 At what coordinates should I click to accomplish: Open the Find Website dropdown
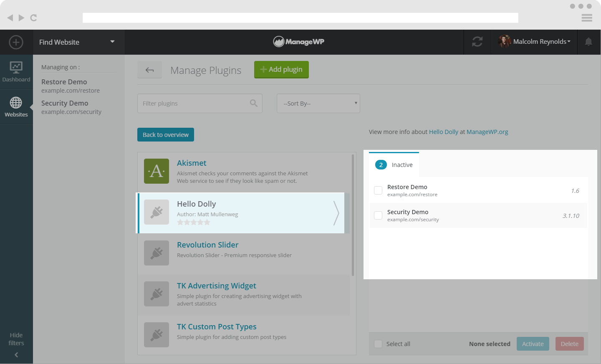pos(78,42)
